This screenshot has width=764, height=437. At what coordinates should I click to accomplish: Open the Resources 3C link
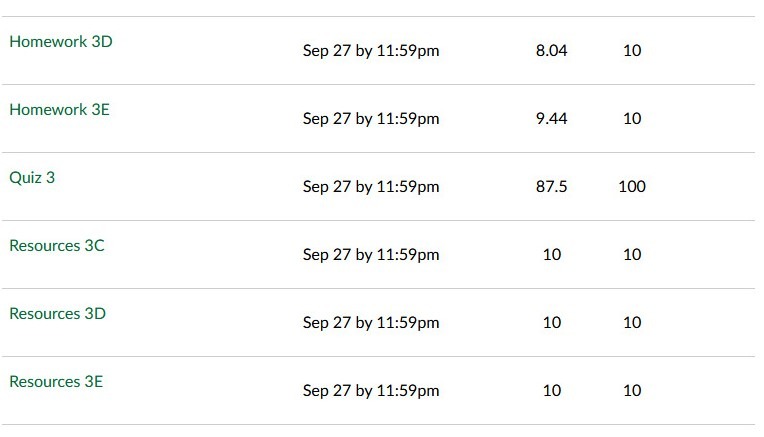coord(57,246)
